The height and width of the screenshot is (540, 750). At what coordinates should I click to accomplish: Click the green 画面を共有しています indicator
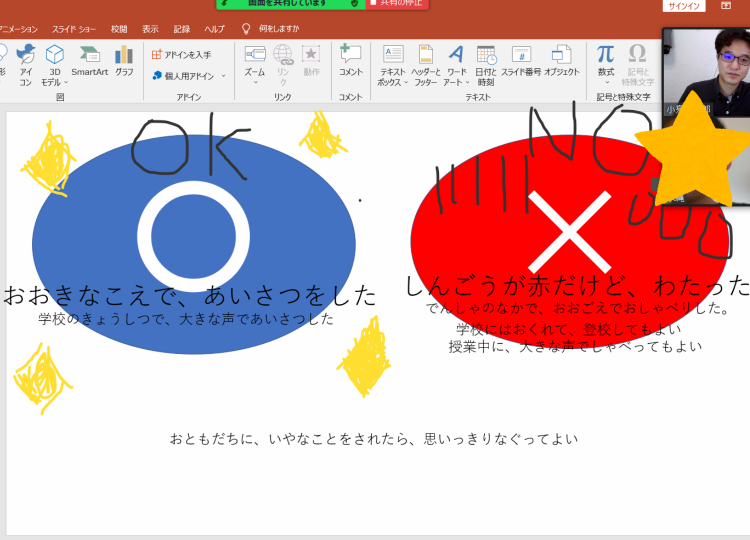coord(291,4)
